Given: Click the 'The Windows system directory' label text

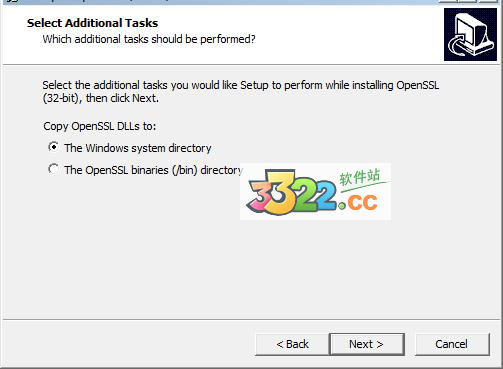Looking at the screenshot, I should pos(138,148).
